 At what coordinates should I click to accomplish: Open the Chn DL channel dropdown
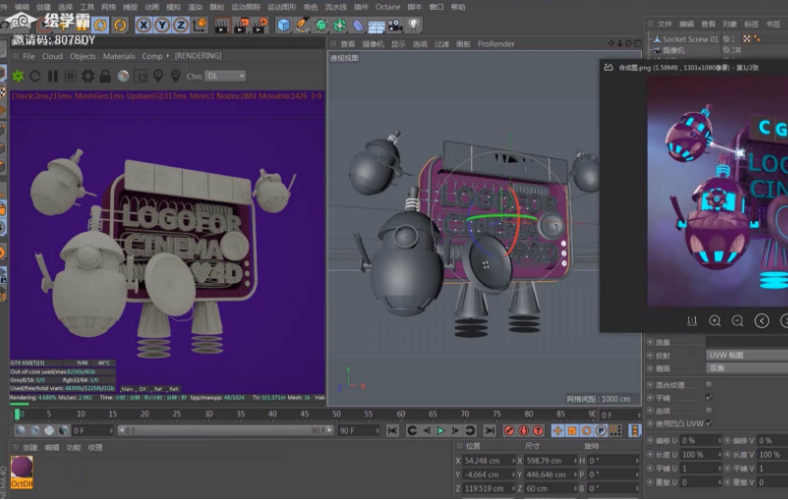coord(227,76)
